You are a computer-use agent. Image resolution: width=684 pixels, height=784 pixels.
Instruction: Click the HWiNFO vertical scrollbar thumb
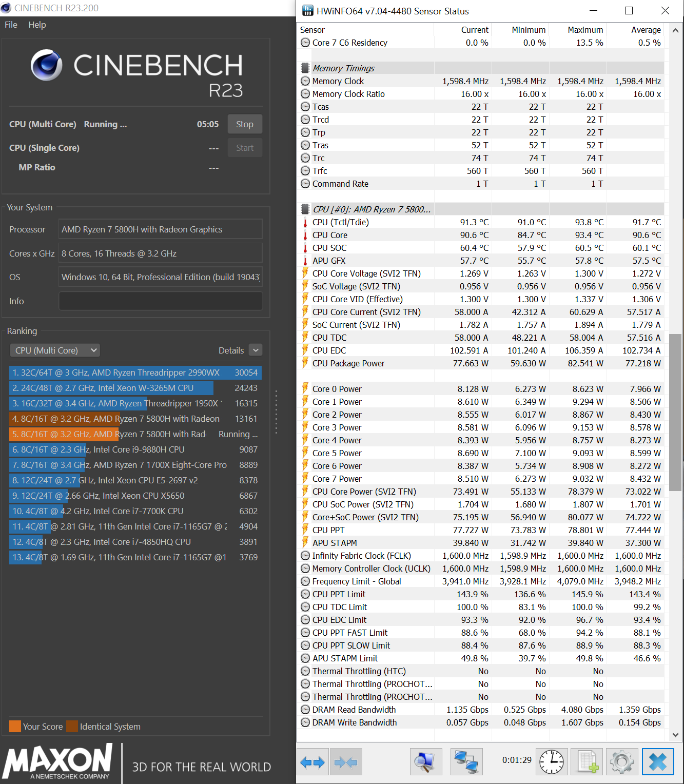coord(675,413)
